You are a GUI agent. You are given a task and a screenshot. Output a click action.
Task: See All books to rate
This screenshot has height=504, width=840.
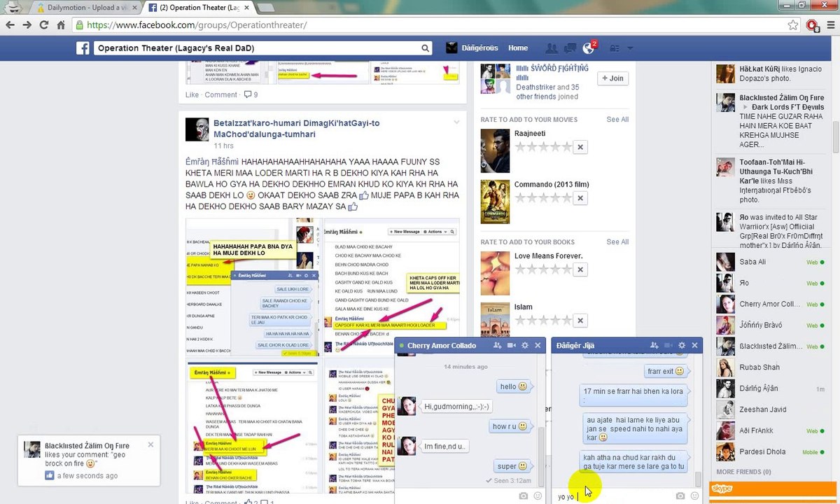[617, 242]
